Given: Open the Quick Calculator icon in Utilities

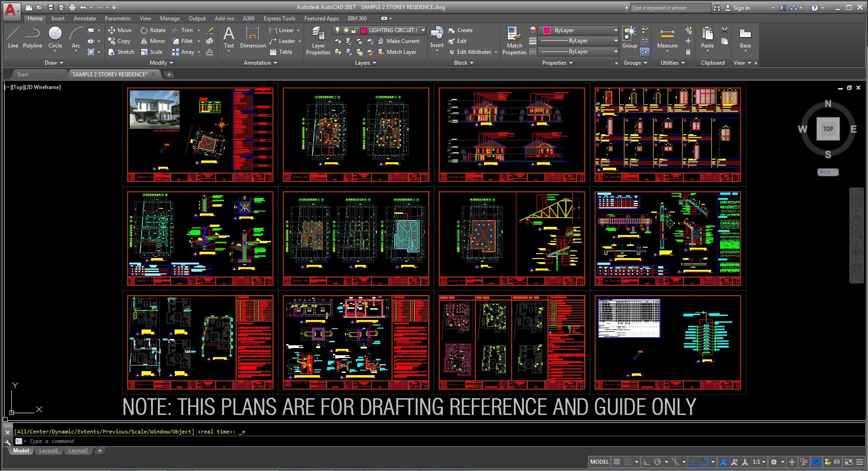Looking at the screenshot, I should coord(688,52).
